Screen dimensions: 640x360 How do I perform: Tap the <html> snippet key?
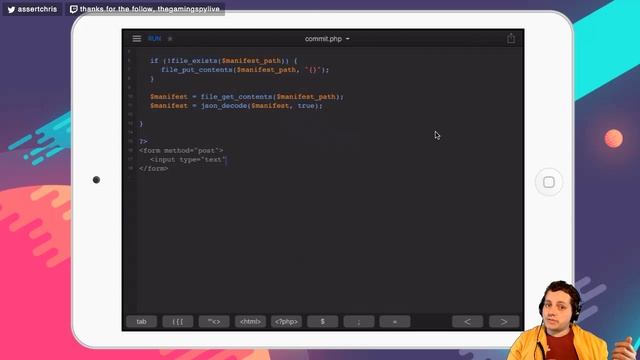(x=250, y=322)
